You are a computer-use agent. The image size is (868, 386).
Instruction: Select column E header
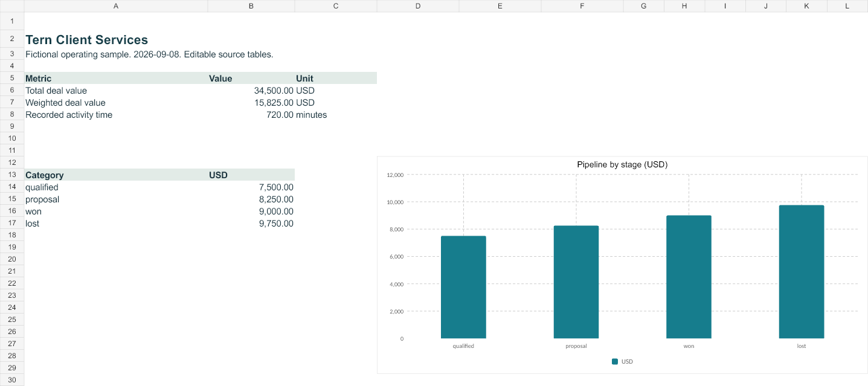coord(500,6)
